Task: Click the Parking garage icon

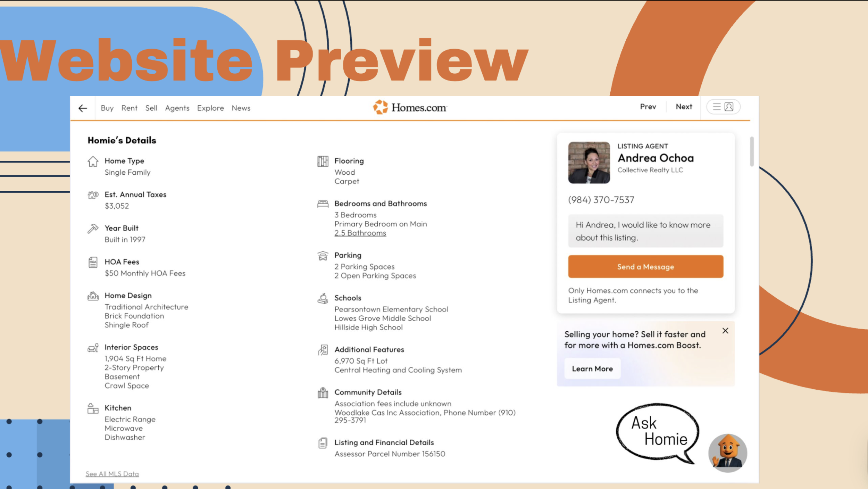Action: pos(323,256)
